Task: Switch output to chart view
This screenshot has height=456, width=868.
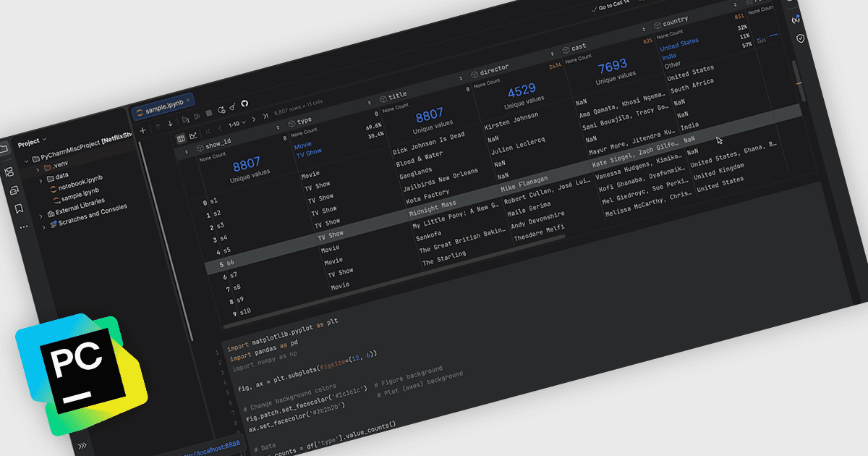Action: click(x=193, y=135)
